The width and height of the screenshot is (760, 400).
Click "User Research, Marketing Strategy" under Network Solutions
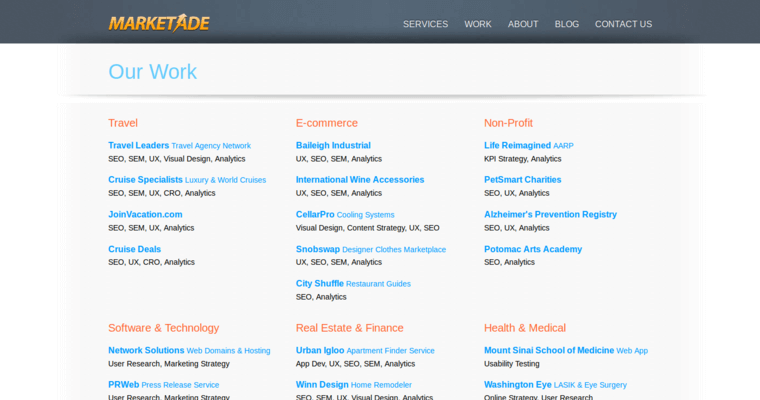click(169, 364)
